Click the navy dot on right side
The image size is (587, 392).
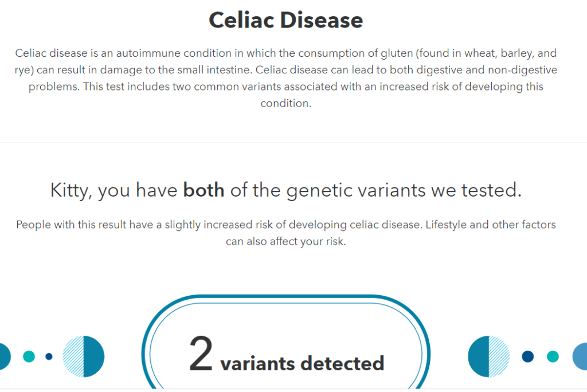click(528, 356)
